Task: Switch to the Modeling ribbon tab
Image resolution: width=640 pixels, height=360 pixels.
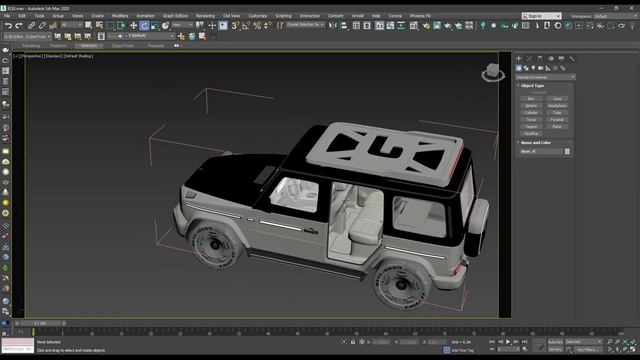Action: click(x=31, y=46)
